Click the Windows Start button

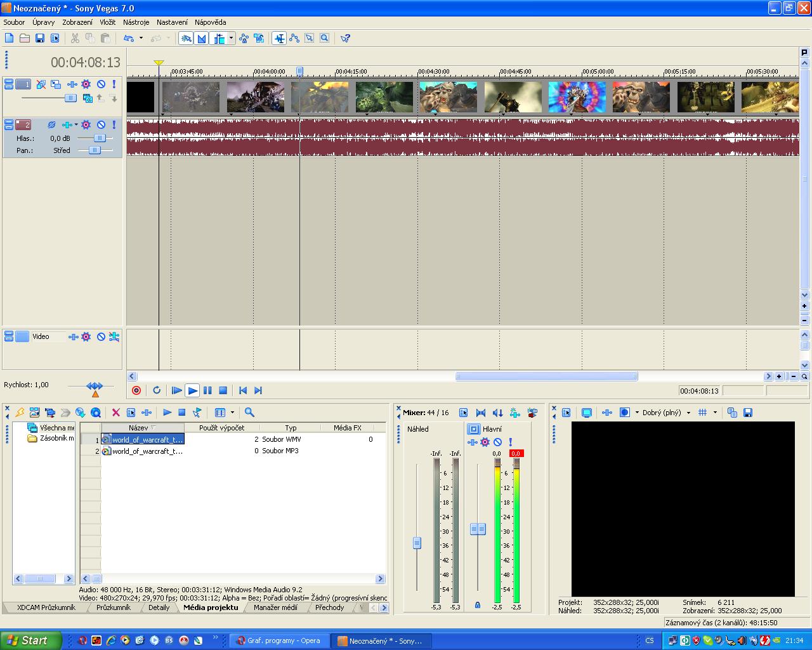pos(30,640)
